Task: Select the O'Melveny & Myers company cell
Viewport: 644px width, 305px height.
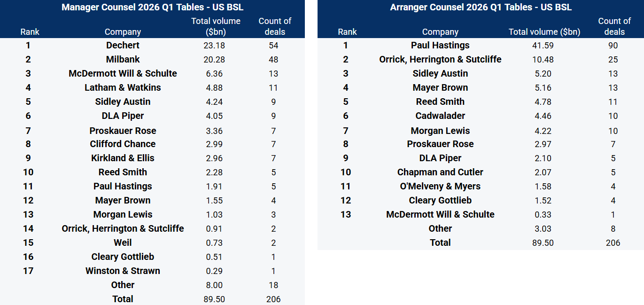Action: 440,187
